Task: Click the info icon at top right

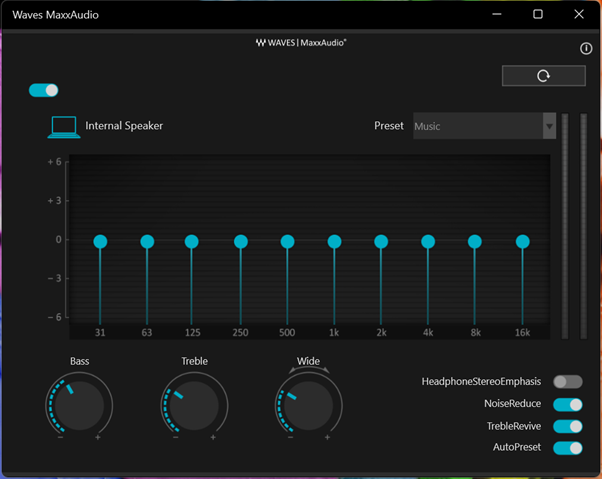Action: tap(587, 49)
